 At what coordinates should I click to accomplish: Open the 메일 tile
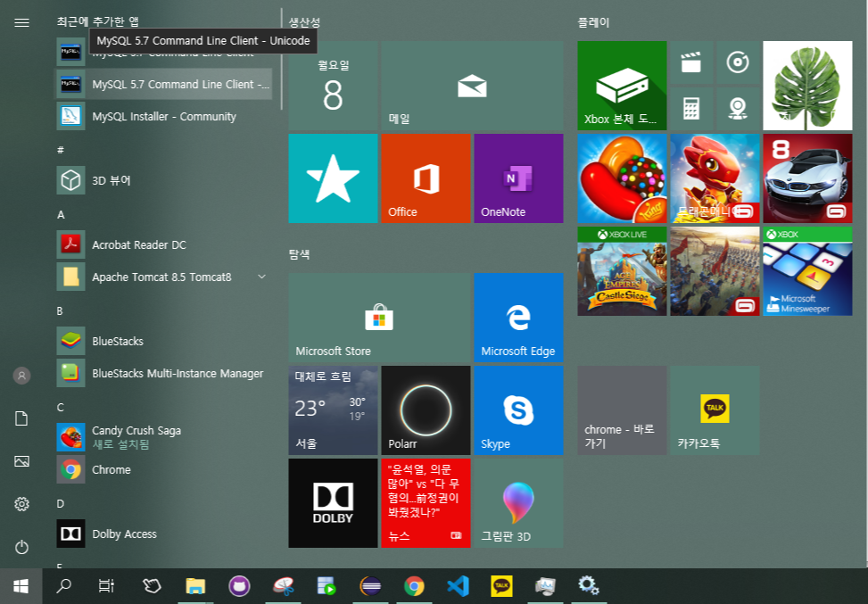coord(472,86)
